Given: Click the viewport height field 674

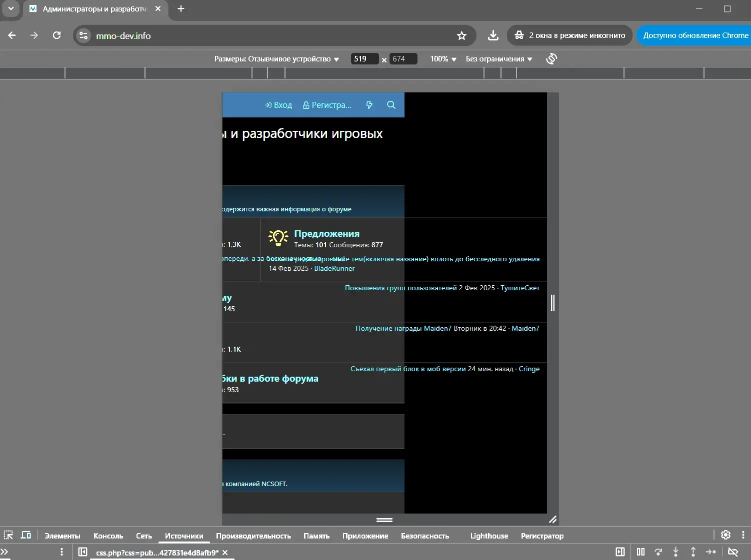Looking at the screenshot, I should click(x=403, y=59).
